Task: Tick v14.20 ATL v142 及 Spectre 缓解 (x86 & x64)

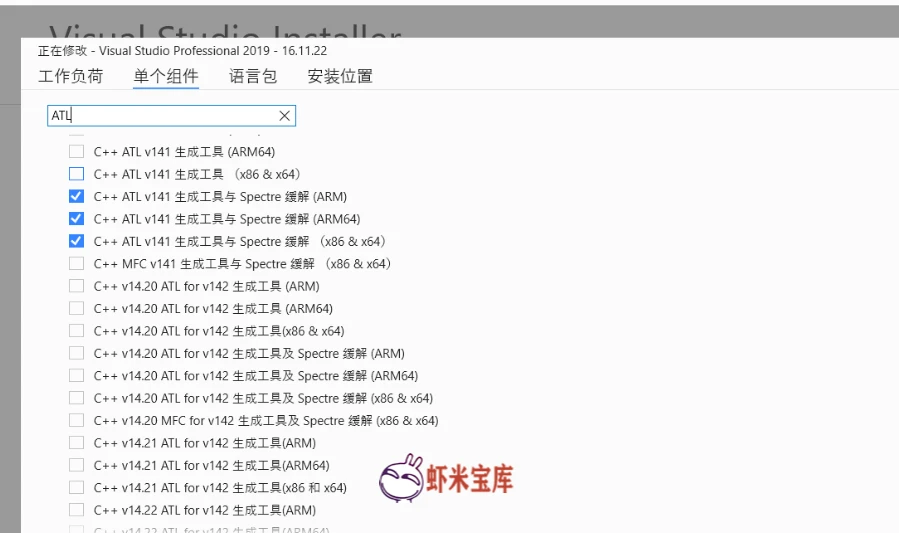Action: (76, 397)
